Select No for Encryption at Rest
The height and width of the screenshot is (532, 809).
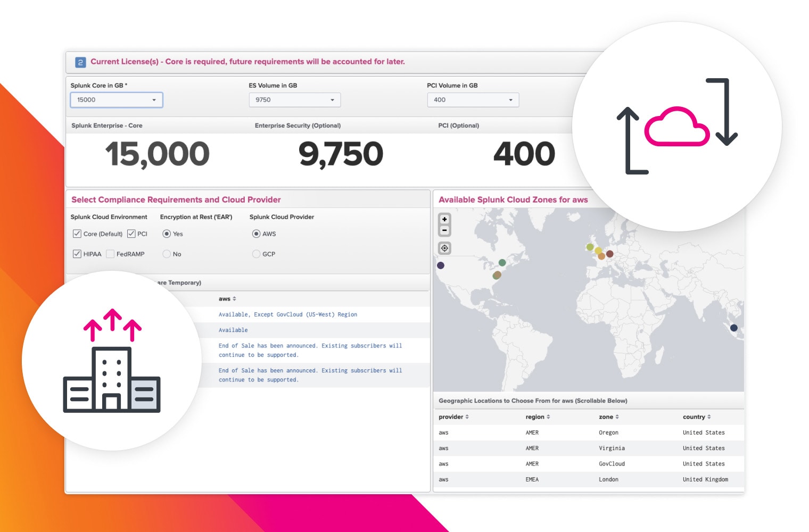[x=167, y=254]
